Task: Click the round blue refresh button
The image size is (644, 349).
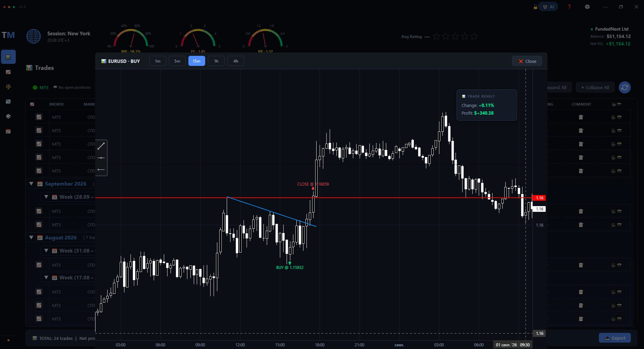Action: pyautogui.click(x=625, y=87)
